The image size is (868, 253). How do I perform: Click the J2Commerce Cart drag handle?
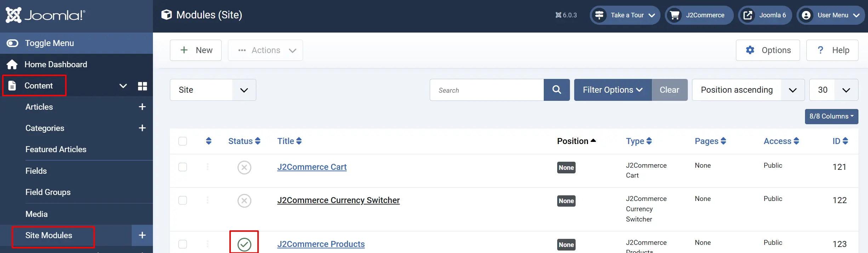tap(207, 167)
